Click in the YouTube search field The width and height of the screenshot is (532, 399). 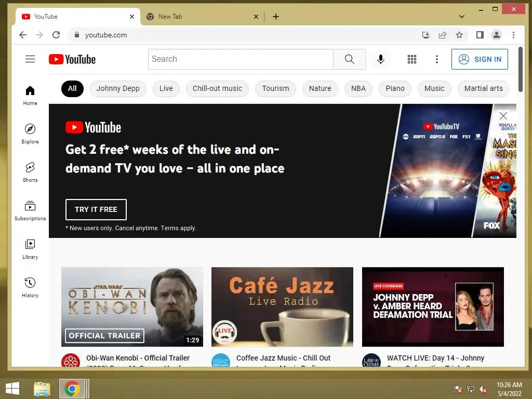241,59
